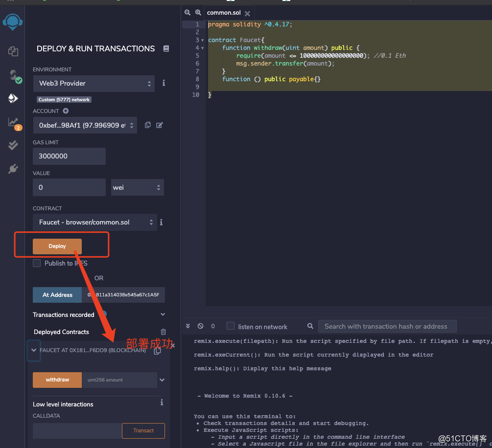Click the transaction hash search field
Screen dimensions: 492x448
(387, 326)
